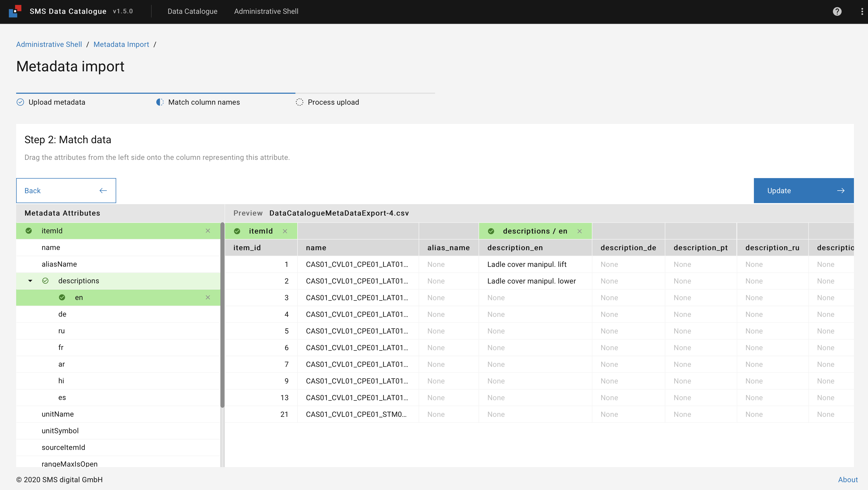Screen dimensions: 868x490
Task: Clear the descriptions / en column assignment
Action: [x=580, y=231]
